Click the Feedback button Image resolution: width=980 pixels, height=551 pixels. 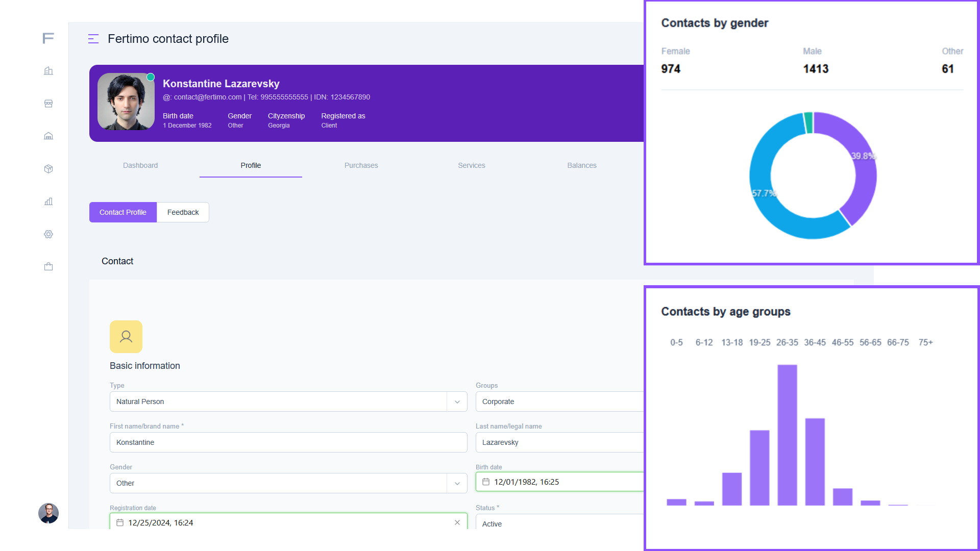point(183,212)
